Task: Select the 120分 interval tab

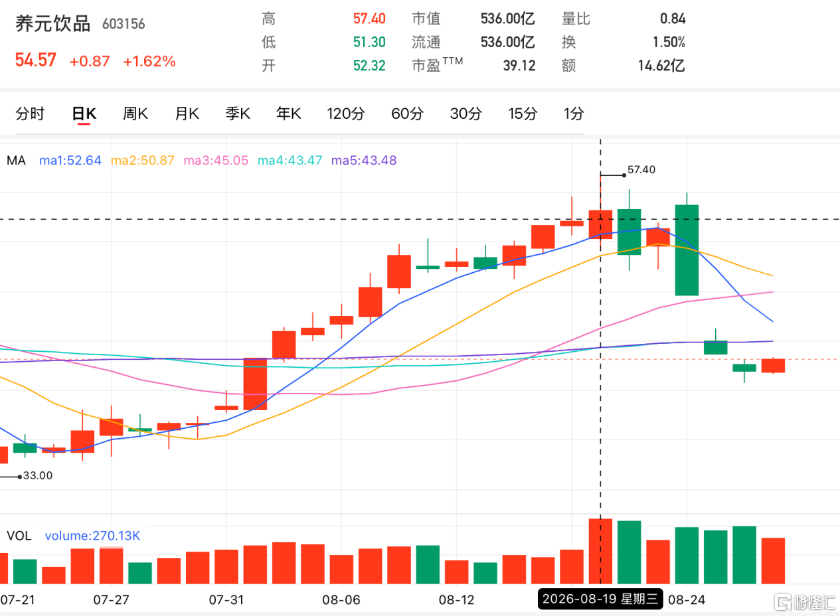Action: tap(346, 114)
